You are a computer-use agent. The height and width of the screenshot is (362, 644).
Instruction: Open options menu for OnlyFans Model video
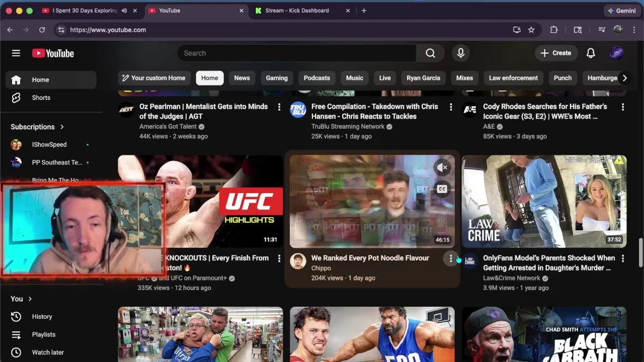pyautogui.click(x=623, y=258)
